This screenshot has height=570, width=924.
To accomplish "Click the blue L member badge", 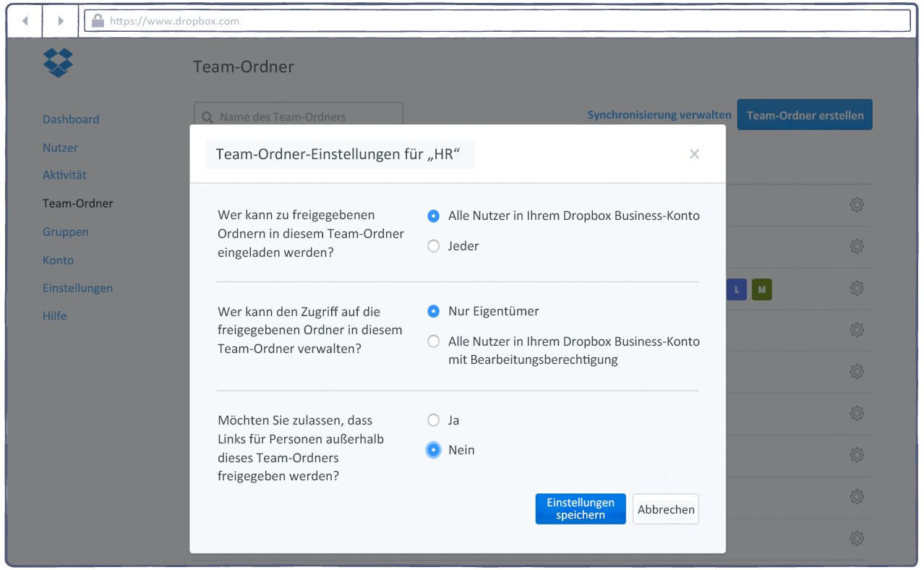I will 737,290.
